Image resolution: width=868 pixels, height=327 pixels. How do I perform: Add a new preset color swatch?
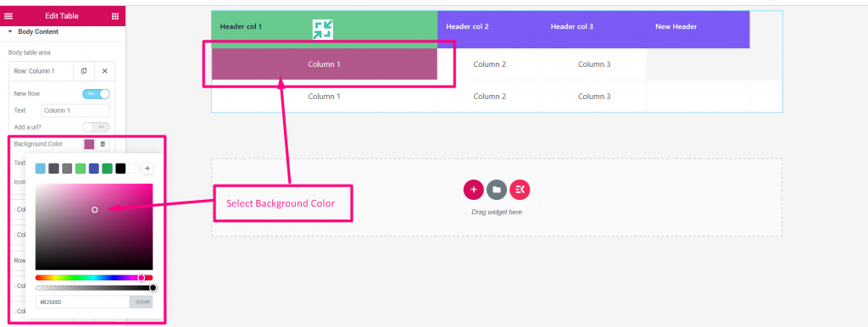pos(147,169)
